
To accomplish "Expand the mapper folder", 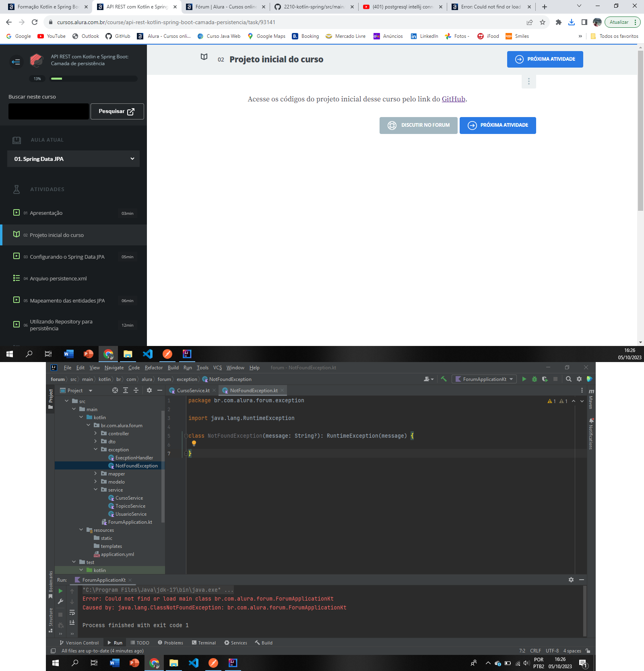I will tap(96, 473).
